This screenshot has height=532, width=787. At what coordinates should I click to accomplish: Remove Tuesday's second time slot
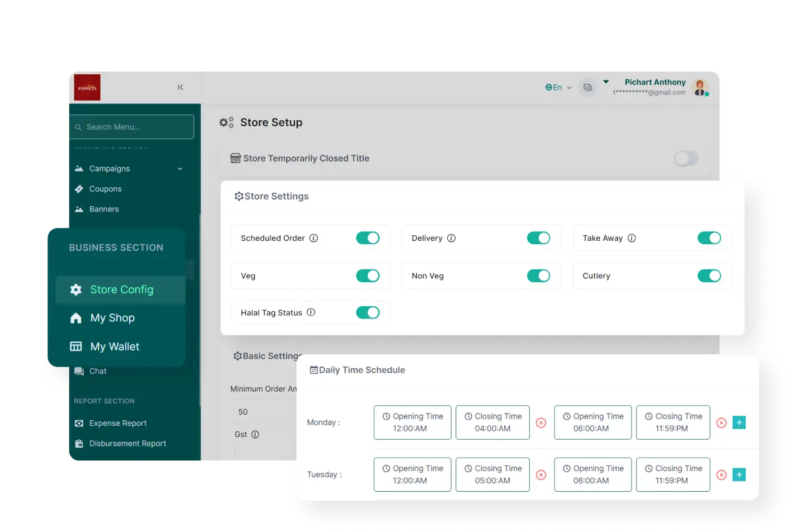[722, 474]
